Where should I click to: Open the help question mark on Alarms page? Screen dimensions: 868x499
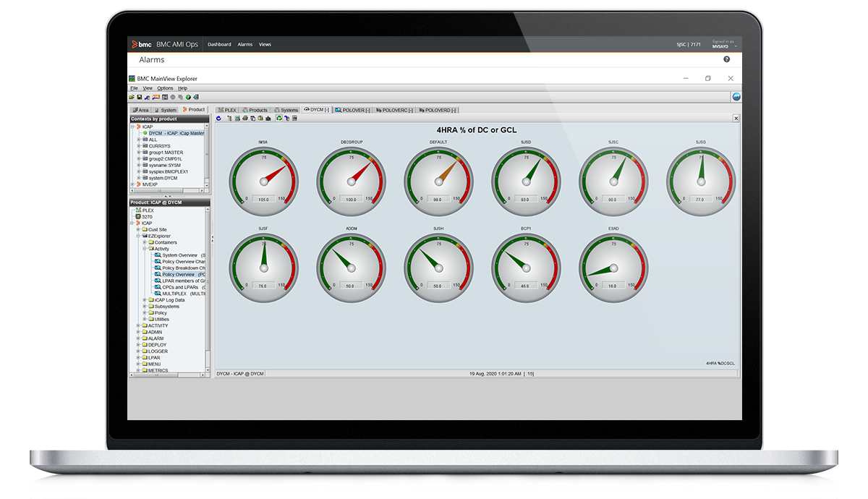pyautogui.click(x=726, y=60)
